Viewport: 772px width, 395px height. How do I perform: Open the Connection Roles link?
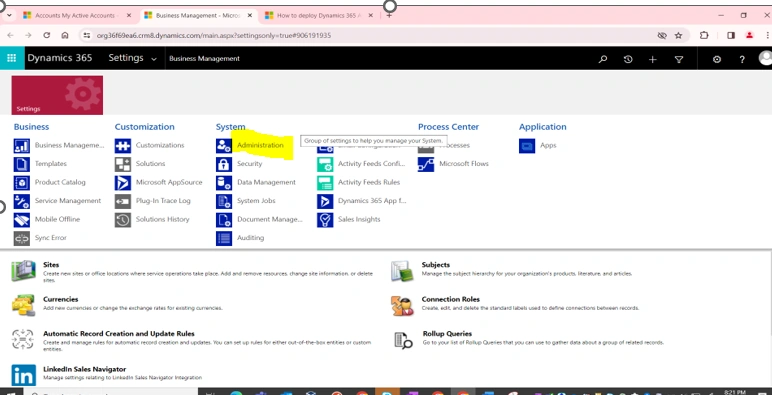(450, 299)
